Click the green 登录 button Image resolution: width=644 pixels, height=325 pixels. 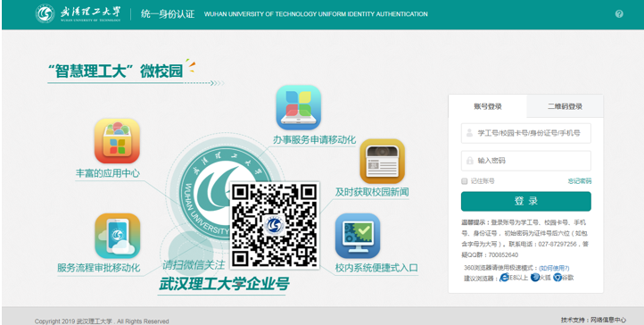tap(525, 201)
